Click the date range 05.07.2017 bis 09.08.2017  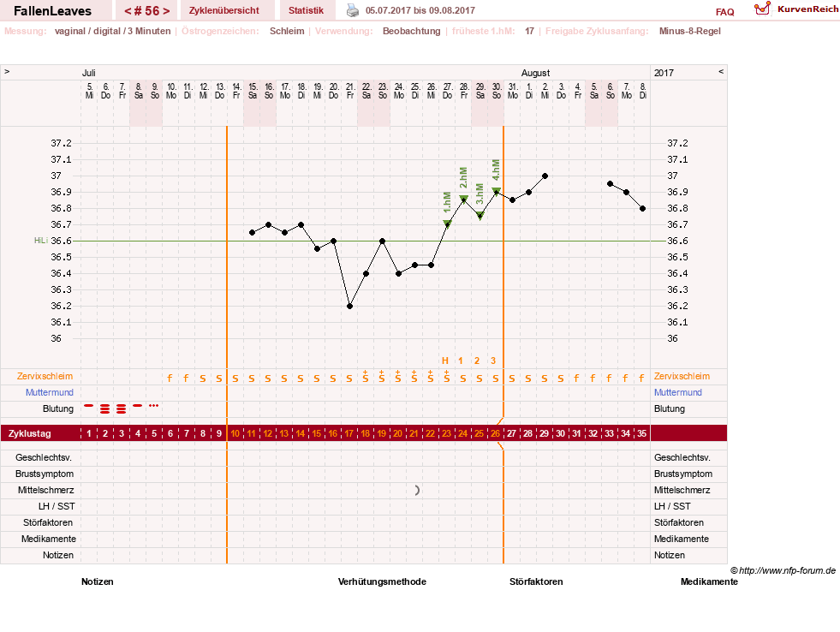point(420,10)
